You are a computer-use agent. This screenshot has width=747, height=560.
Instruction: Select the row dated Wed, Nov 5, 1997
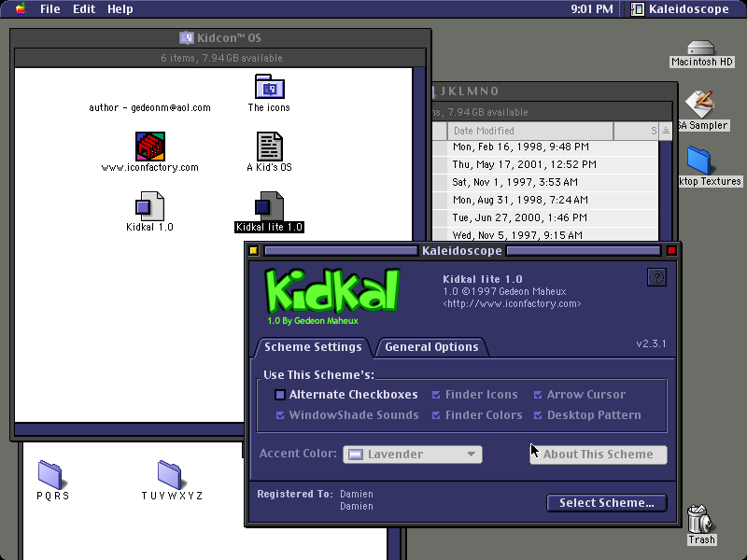point(545,234)
